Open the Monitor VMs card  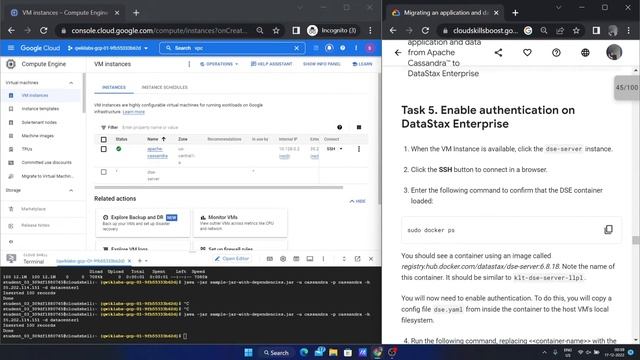(240, 222)
